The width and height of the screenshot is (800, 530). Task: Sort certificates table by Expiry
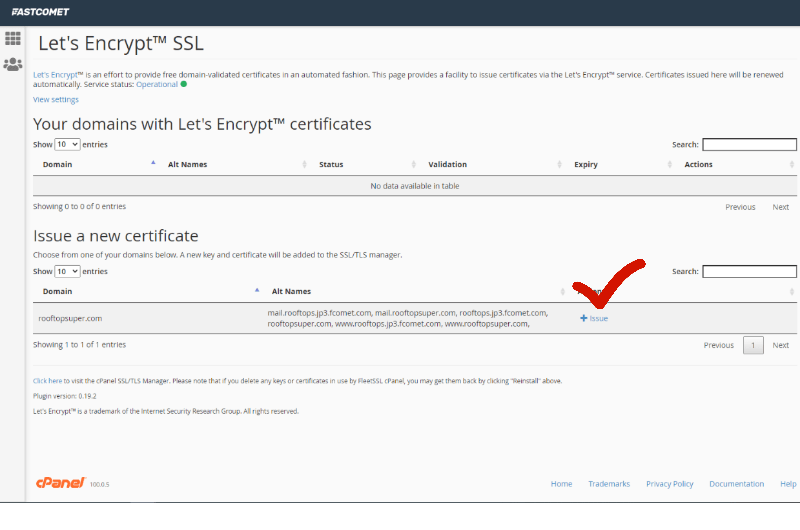621,164
